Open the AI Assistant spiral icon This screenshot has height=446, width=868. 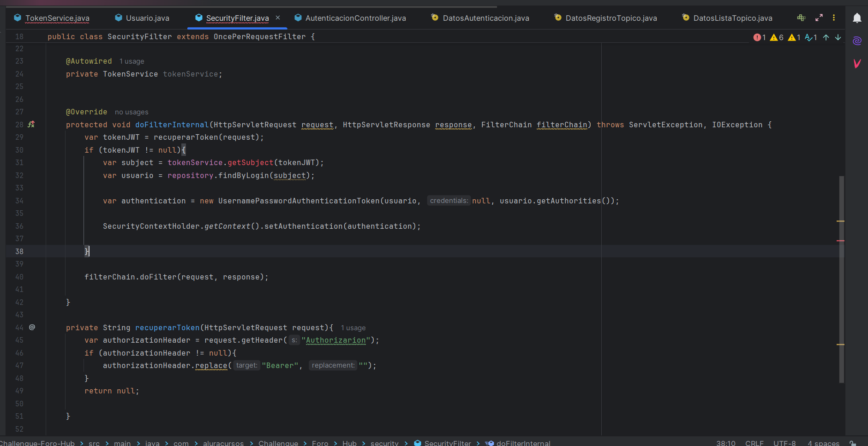[x=857, y=41]
